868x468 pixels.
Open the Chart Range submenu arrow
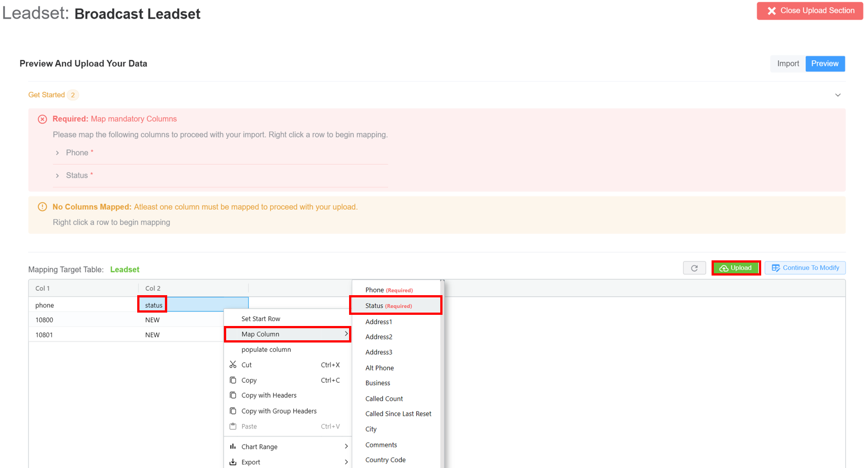pyautogui.click(x=346, y=447)
